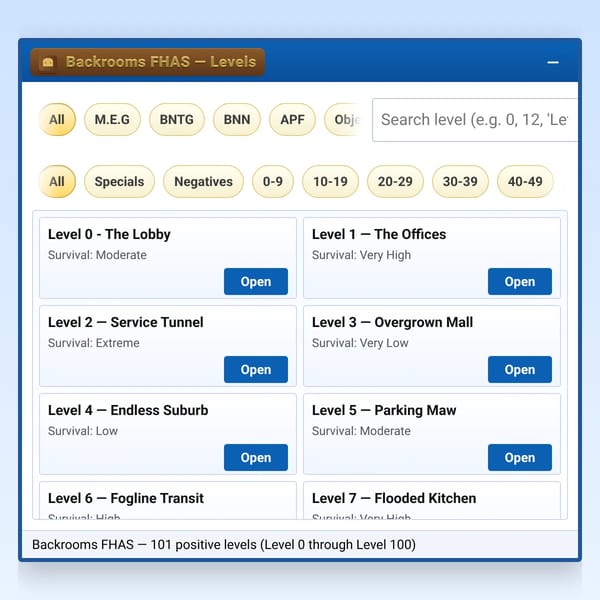Screen dimensions: 600x600
Task: Click 'Survival: Extreme' on Level 2 card
Action: pyautogui.click(x=94, y=343)
